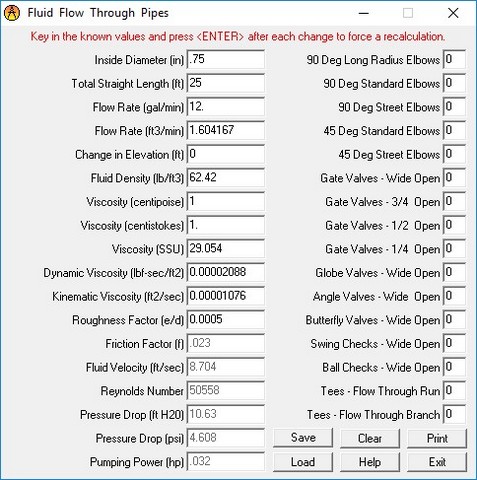Close the Fluid Flow Through Pipes window

click(x=453, y=13)
